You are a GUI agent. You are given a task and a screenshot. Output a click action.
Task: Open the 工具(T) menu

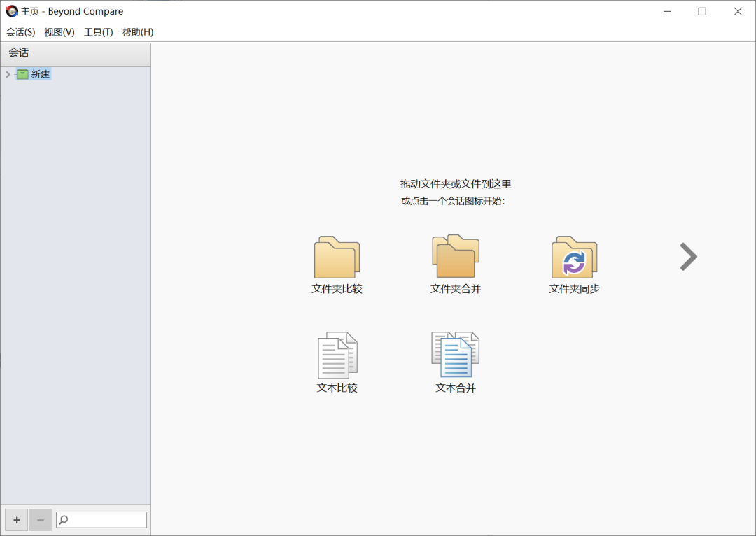coord(98,32)
